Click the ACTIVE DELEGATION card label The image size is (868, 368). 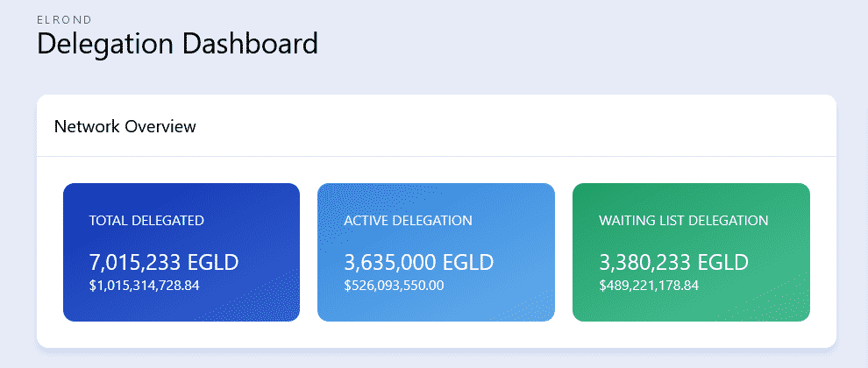[x=408, y=221]
